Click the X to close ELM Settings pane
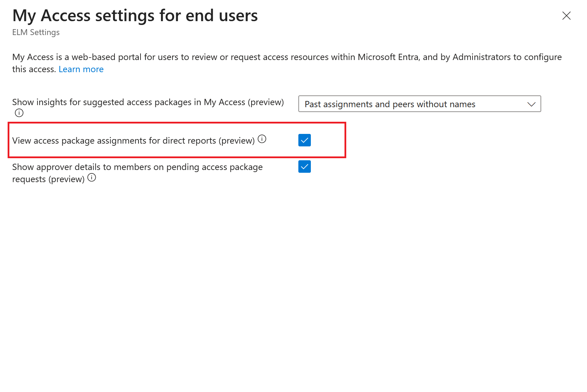This screenshot has width=587, height=392. coord(566,16)
